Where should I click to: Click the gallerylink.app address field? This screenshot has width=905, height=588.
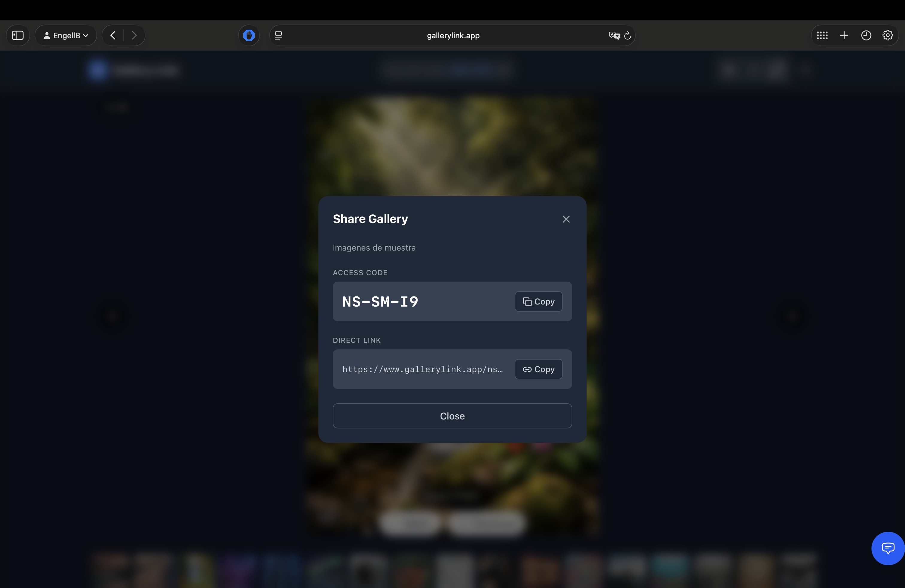(452, 35)
